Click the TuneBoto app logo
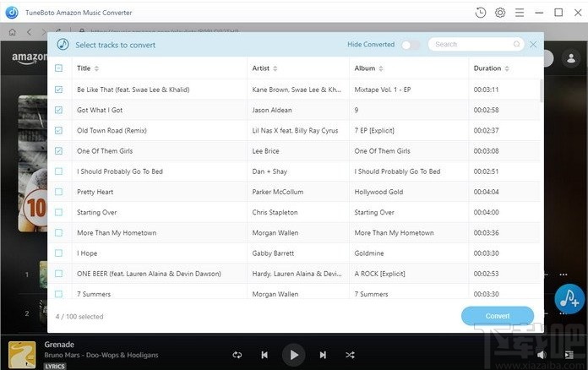 (x=12, y=13)
